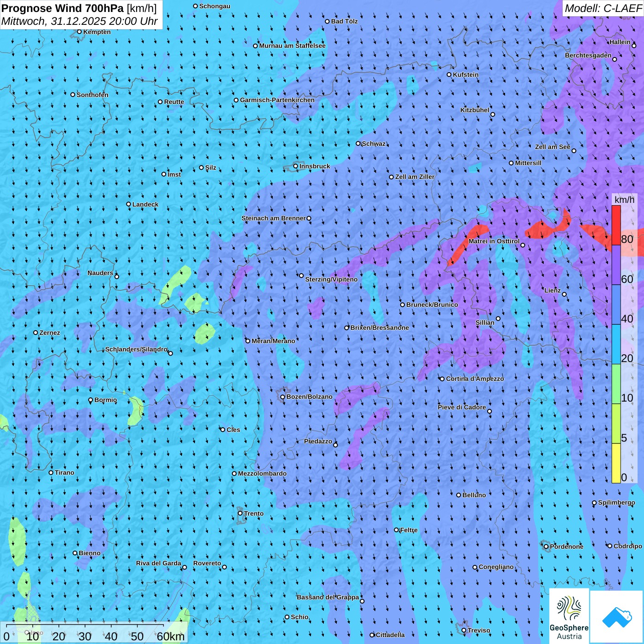Click the red 80 km/h legend color
Screen dimensions: 644x644
pyautogui.click(x=616, y=225)
